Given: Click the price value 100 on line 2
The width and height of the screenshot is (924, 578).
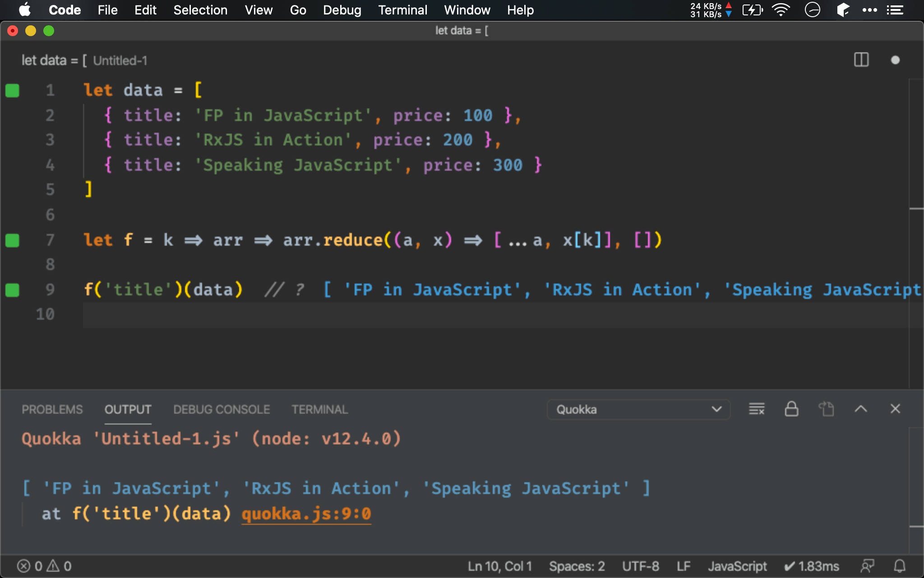Looking at the screenshot, I should (x=478, y=116).
